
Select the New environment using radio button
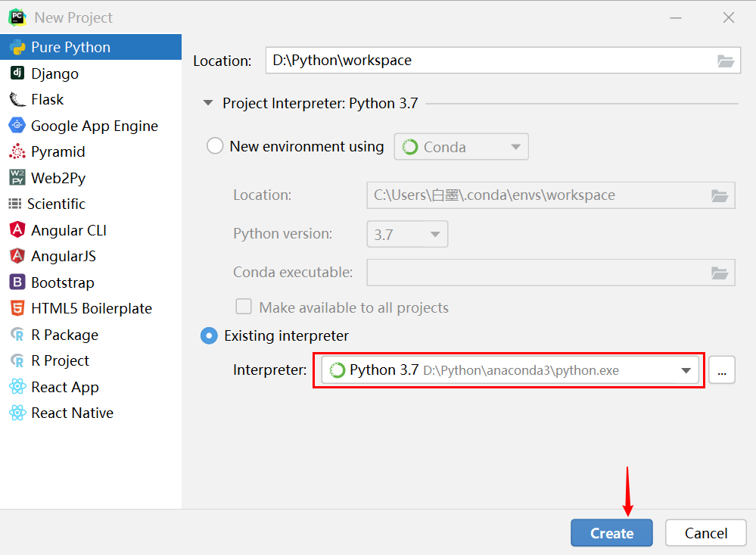pos(215,146)
